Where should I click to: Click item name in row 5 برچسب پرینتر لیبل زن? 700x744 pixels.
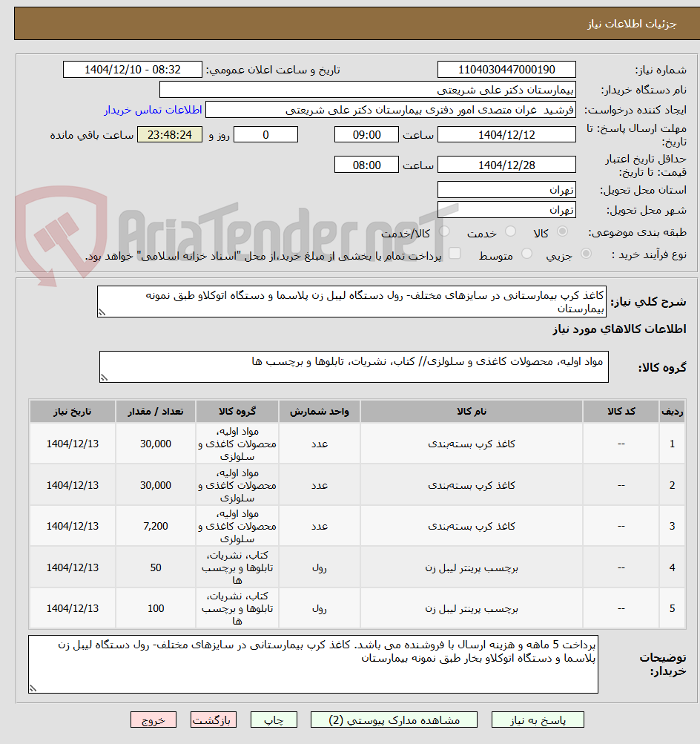(472, 608)
